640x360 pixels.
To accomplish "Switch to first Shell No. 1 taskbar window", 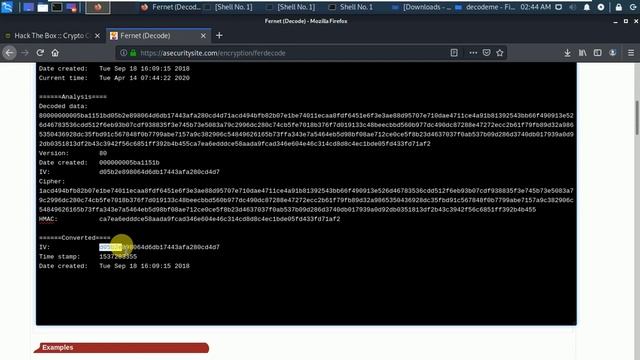I will (229, 7).
